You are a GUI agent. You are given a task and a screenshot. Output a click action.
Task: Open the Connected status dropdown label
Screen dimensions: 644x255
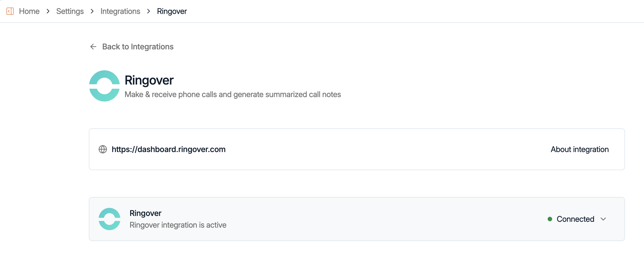(x=575, y=219)
